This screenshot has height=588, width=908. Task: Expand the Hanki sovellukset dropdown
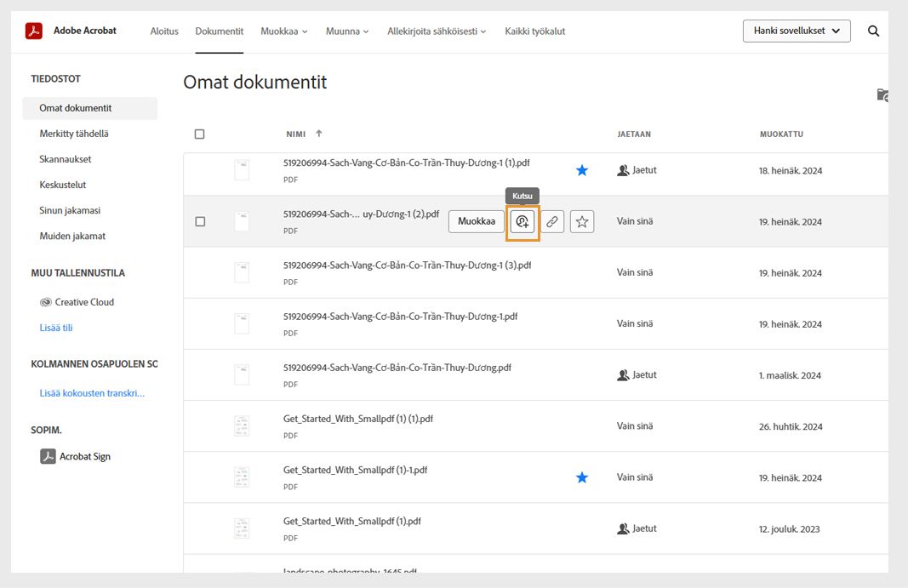[x=797, y=31]
